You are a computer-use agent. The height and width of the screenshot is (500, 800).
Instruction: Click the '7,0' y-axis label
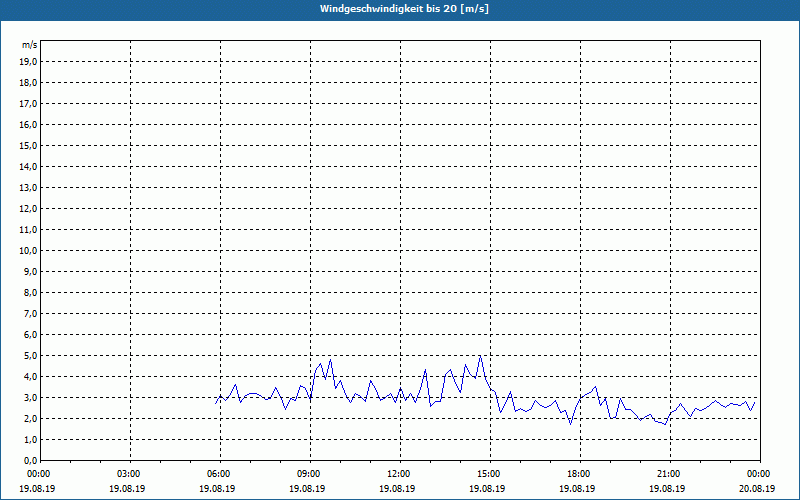coord(30,313)
